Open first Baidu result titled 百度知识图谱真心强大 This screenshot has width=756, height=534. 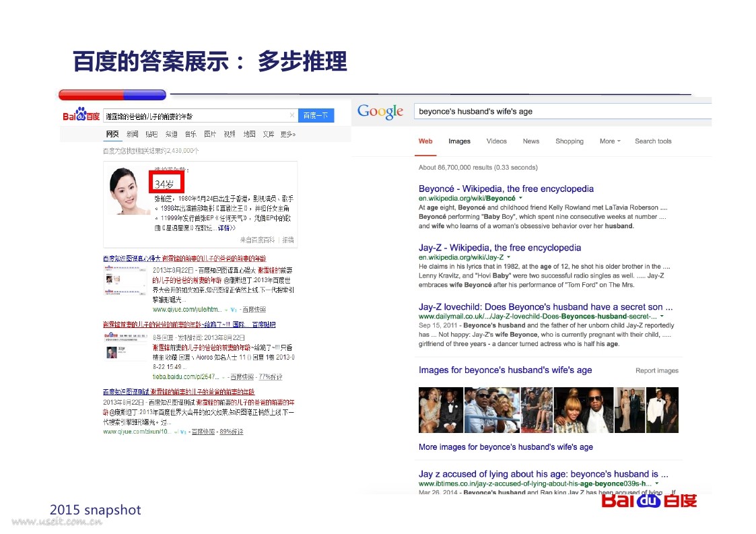184,259
